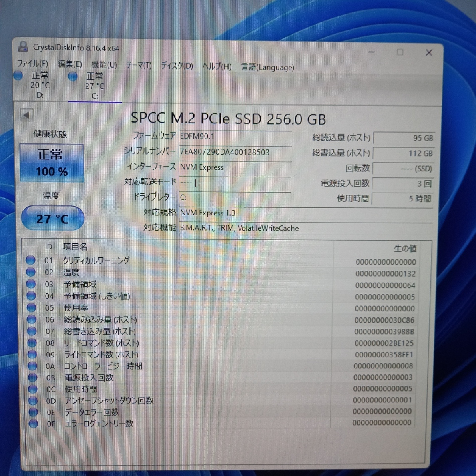Click power on hours value 5 時間
The height and width of the screenshot is (476, 476).
(x=402, y=199)
